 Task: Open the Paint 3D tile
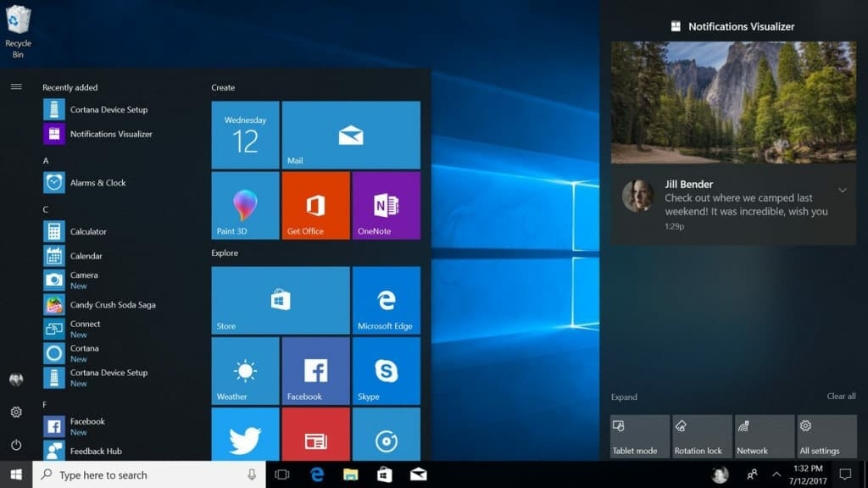point(245,204)
